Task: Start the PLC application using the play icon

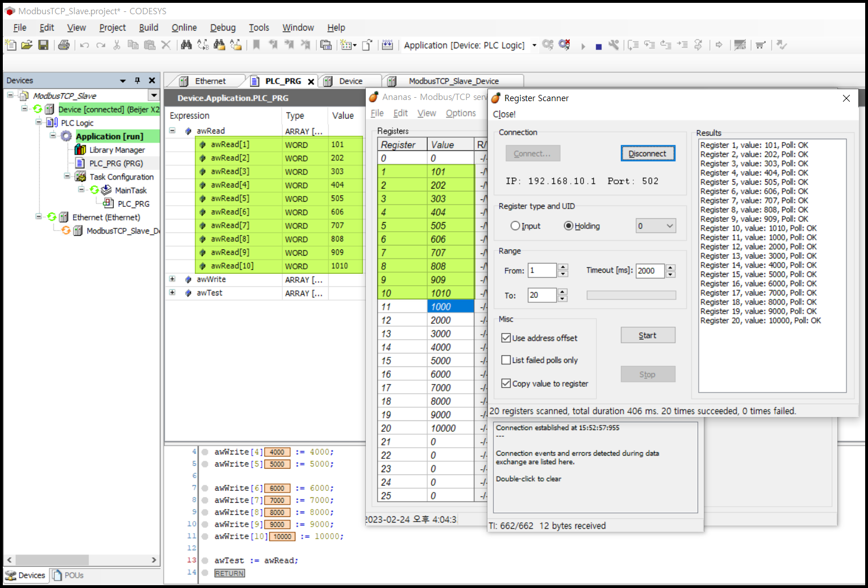Action: coord(583,45)
